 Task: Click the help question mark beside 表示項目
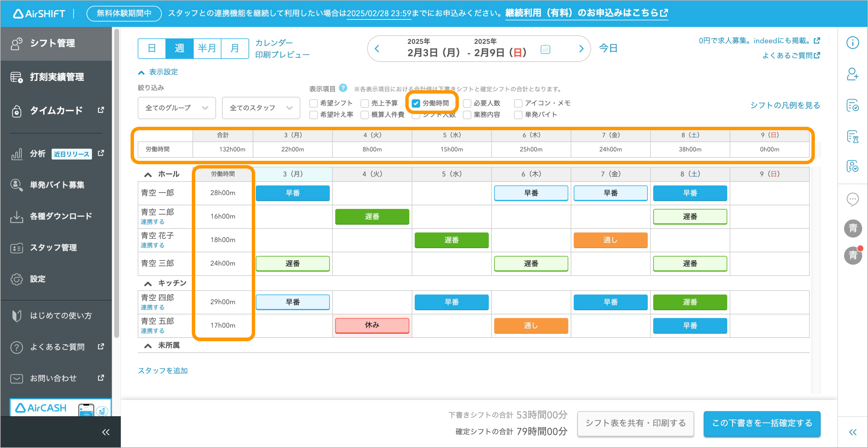pos(343,88)
